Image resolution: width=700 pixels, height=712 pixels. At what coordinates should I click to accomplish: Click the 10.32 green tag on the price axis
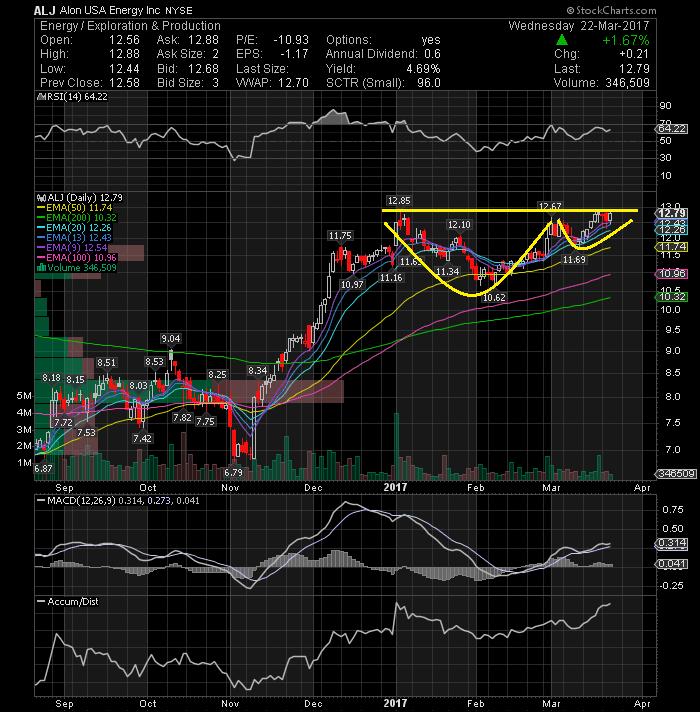[672, 297]
